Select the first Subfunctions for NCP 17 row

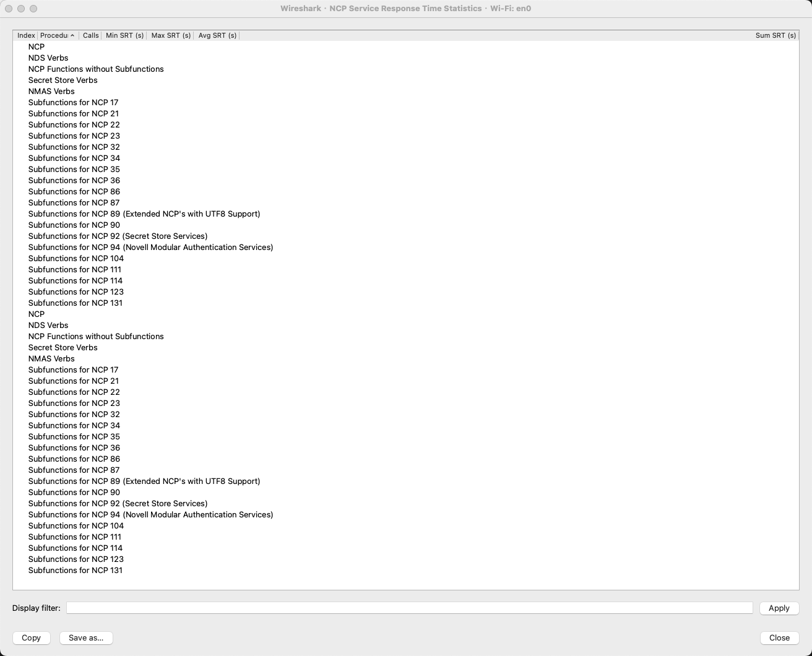(x=406, y=102)
